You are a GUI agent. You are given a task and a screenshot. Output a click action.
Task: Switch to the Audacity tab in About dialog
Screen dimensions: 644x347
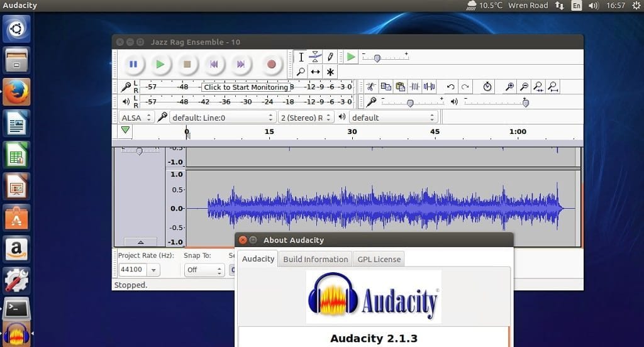[x=258, y=259]
